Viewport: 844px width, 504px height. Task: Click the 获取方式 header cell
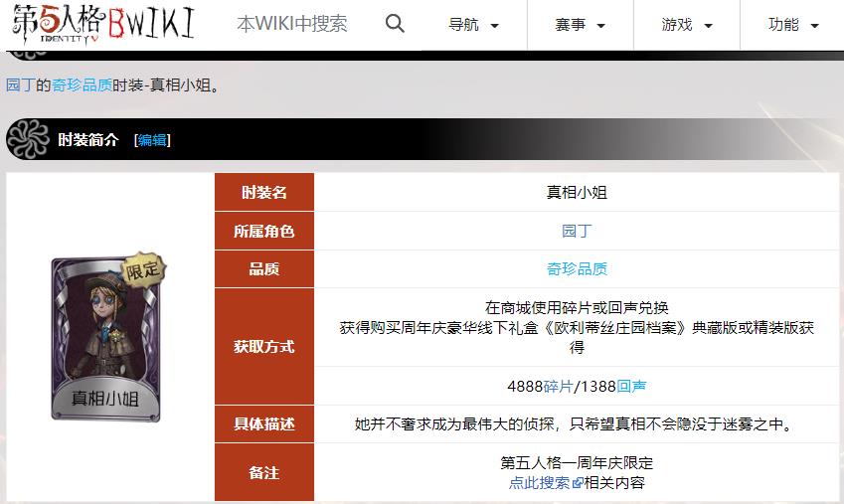264,346
